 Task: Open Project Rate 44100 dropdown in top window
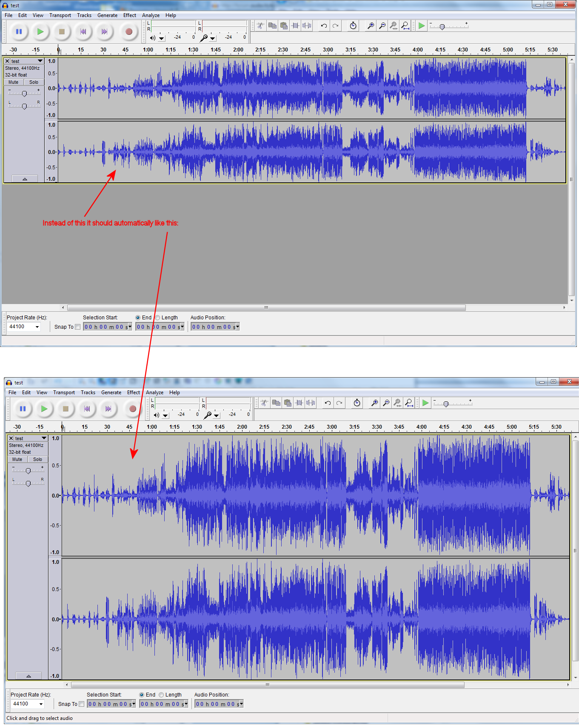tap(37, 327)
